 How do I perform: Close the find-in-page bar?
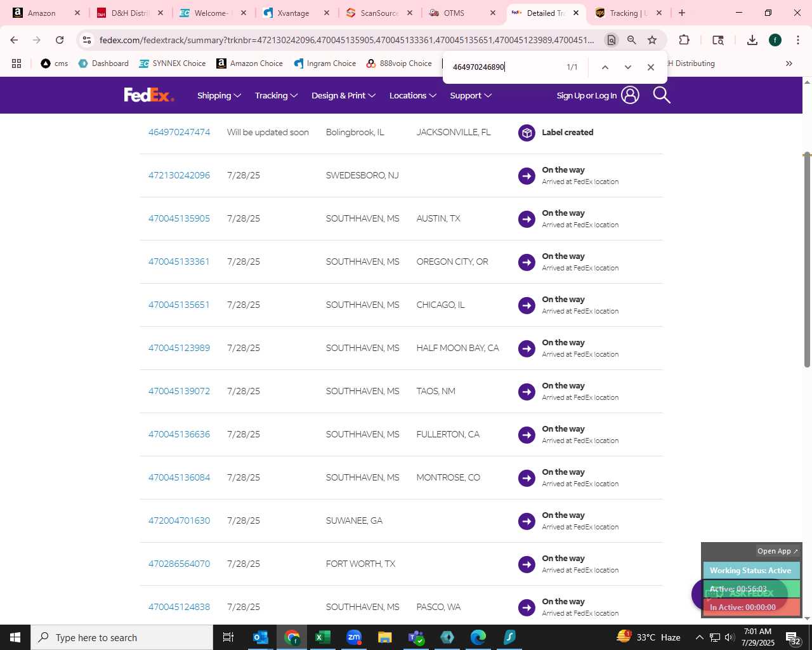(651, 67)
